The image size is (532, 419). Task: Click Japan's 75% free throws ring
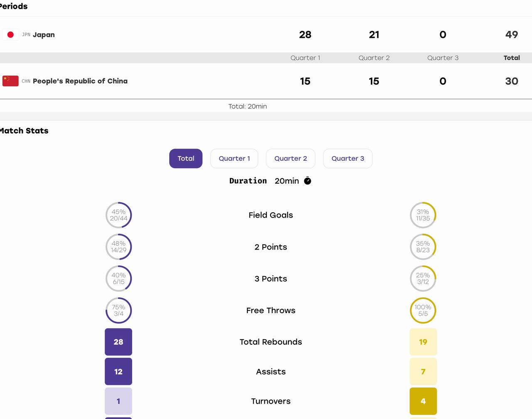(x=118, y=311)
